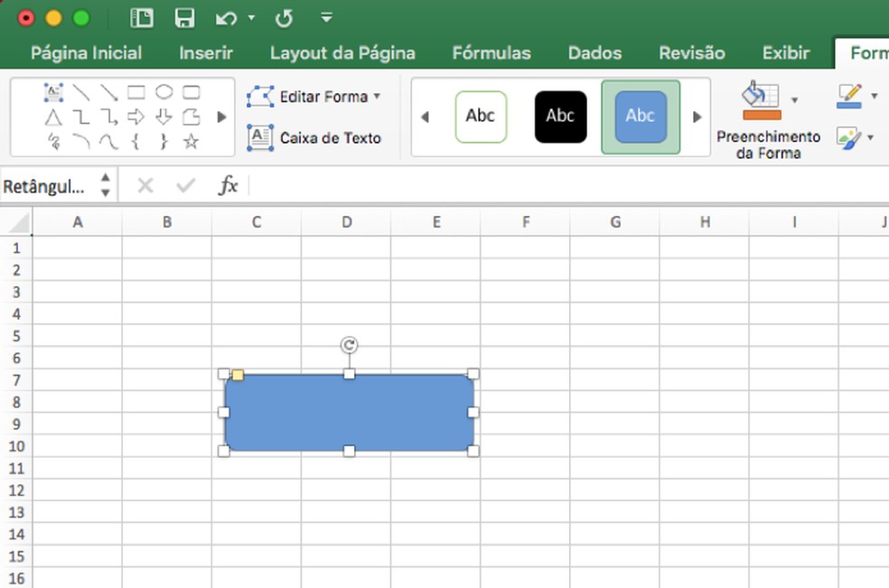Apply the black filled Abc style
Screen dimensions: 889x588
pyautogui.click(x=560, y=117)
